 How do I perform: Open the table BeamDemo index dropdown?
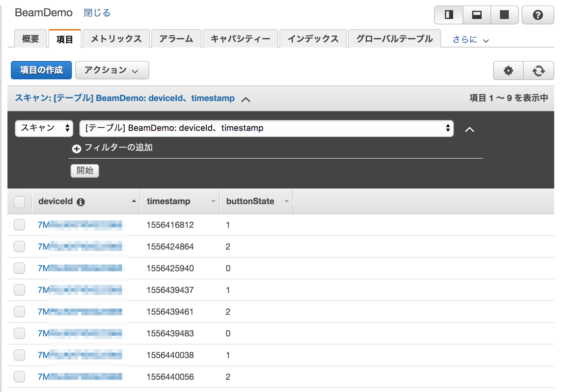point(266,128)
